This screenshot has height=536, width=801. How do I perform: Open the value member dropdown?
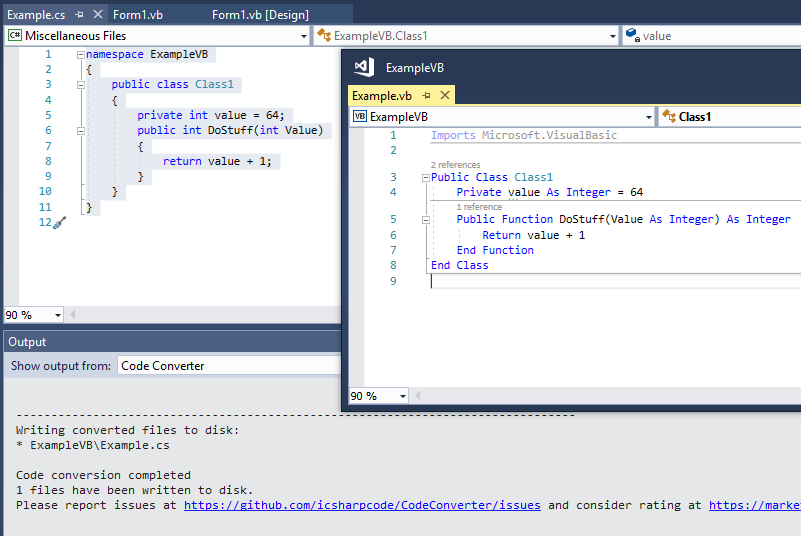click(711, 36)
